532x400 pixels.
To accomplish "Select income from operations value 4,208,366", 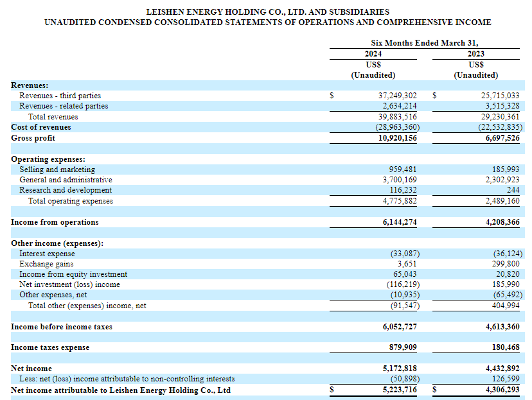I will point(502,222).
